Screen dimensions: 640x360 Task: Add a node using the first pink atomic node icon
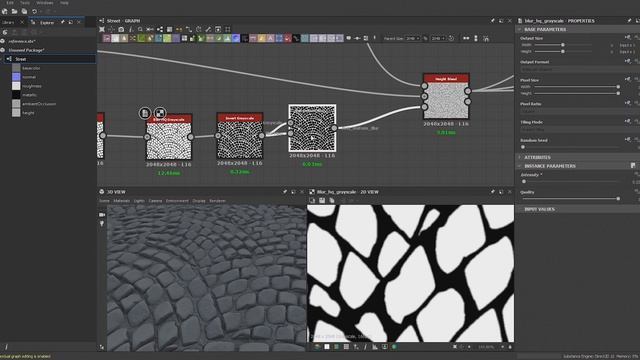[x=107, y=38]
